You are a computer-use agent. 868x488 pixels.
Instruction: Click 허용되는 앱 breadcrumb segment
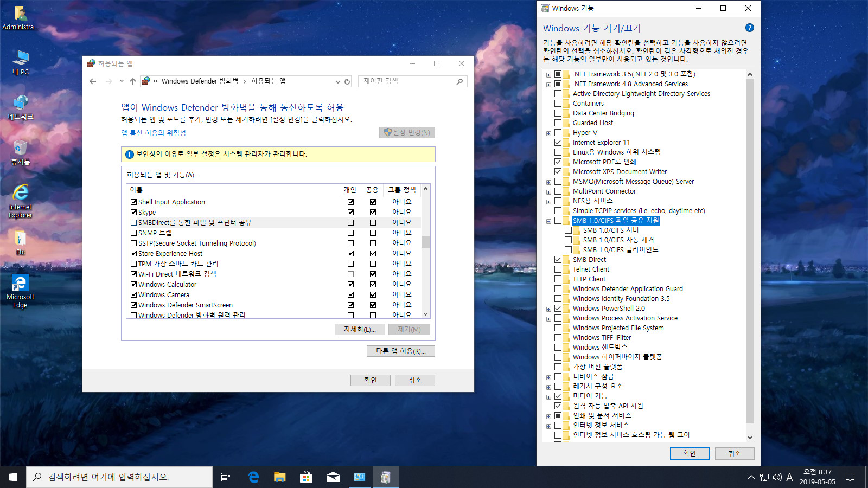[268, 81]
